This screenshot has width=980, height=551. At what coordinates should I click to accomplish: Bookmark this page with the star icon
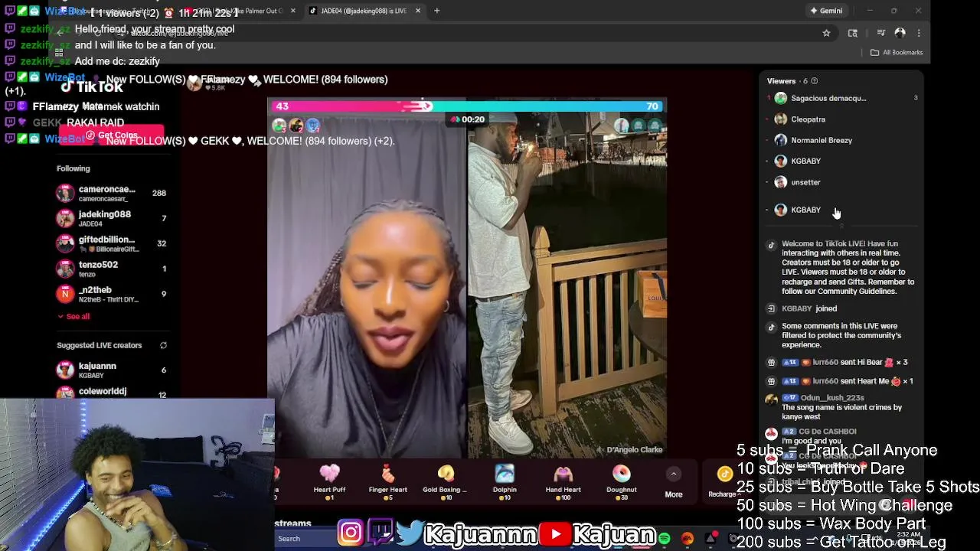(826, 33)
